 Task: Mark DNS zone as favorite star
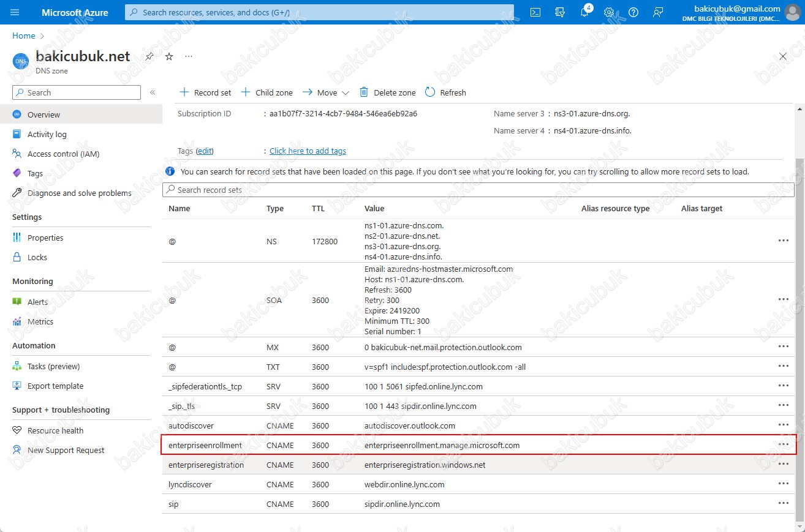click(169, 56)
